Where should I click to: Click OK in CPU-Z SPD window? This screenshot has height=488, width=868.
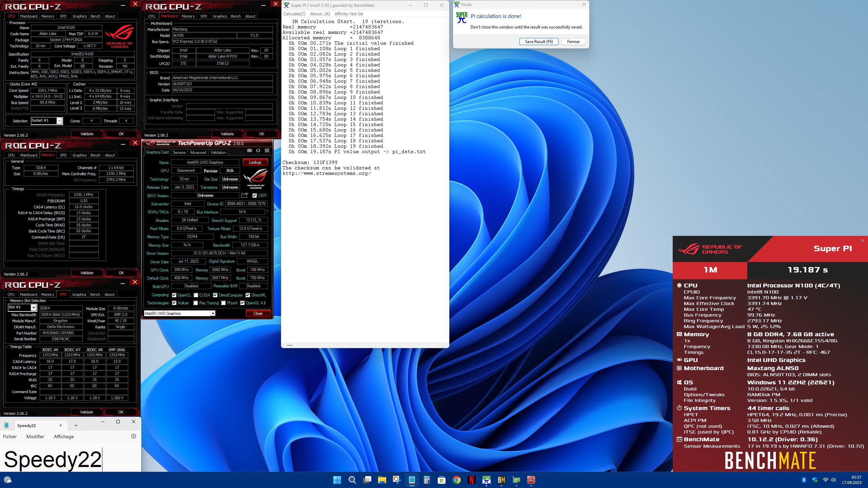(x=121, y=412)
